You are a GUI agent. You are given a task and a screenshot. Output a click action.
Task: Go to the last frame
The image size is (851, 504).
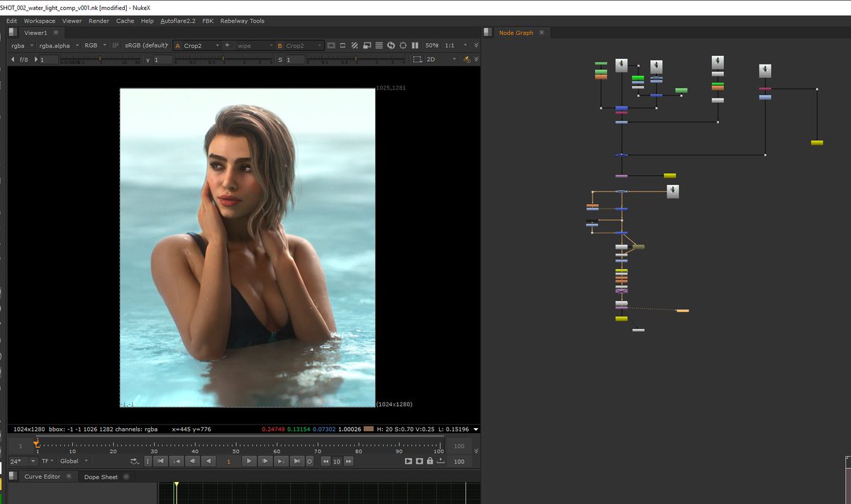(x=297, y=461)
